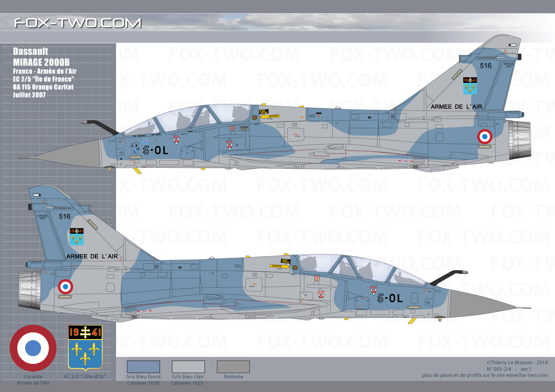Click 'ARMEE DE L'AIR' on the lower profile
The image size is (555, 392).
tap(92, 256)
